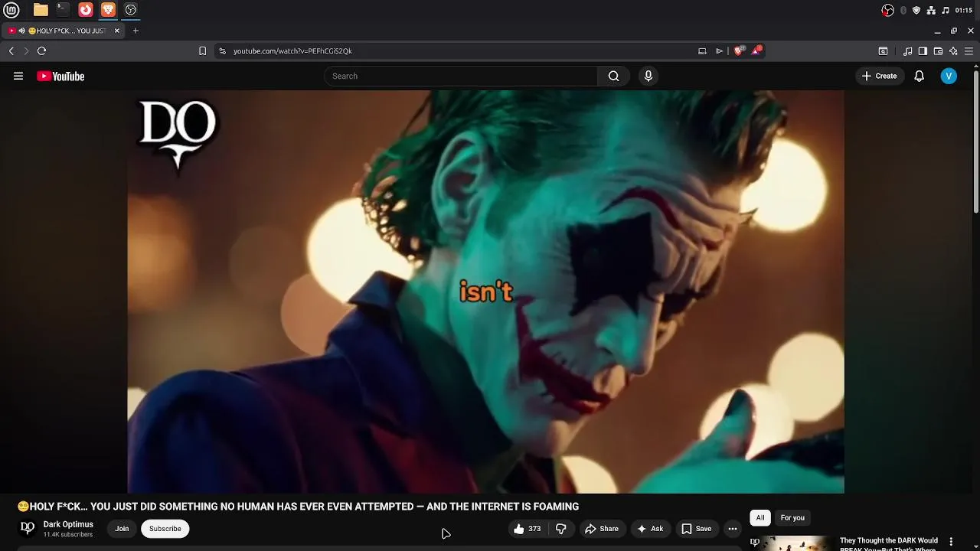Open the media control music icon in the toolbar

(x=907, y=51)
